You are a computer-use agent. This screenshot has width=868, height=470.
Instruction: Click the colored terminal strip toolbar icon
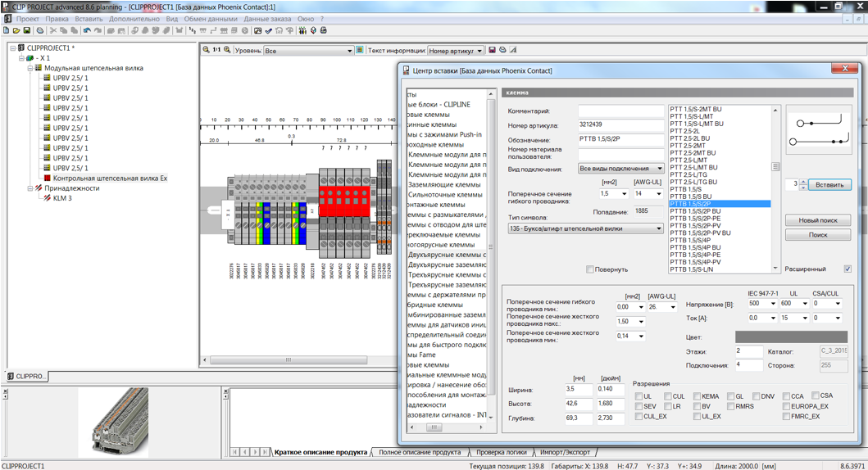(x=302, y=30)
